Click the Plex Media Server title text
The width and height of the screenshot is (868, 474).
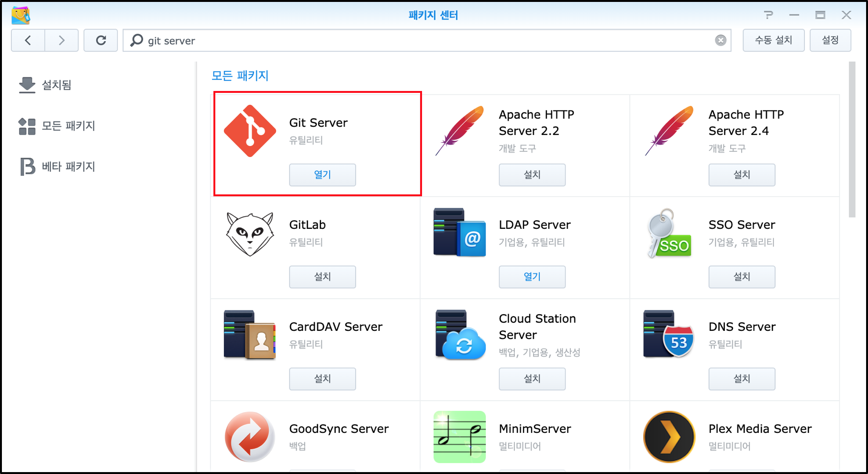760,429
